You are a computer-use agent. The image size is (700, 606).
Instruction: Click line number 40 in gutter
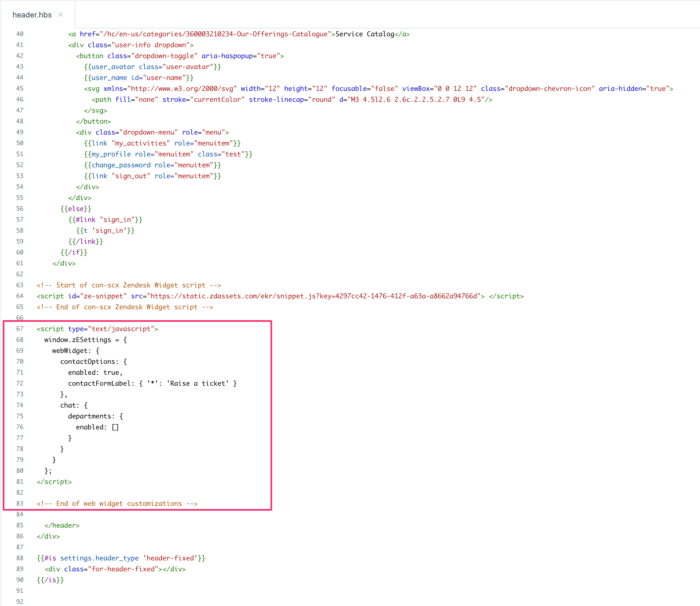tap(20, 34)
